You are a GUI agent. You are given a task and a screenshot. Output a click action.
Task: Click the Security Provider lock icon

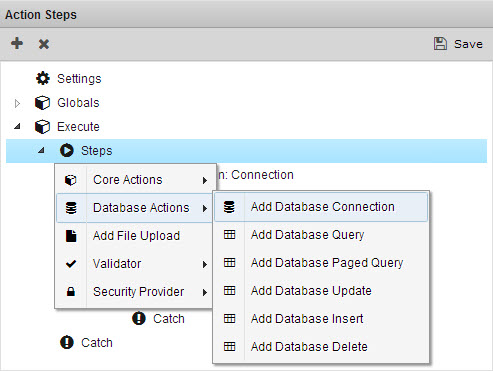[x=71, y=292]
